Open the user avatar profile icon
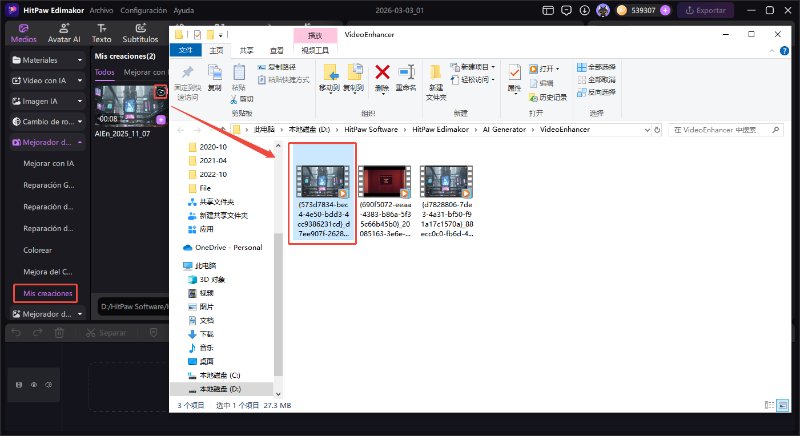The height and width of the screenshot is (436, 800). (603, 10)
